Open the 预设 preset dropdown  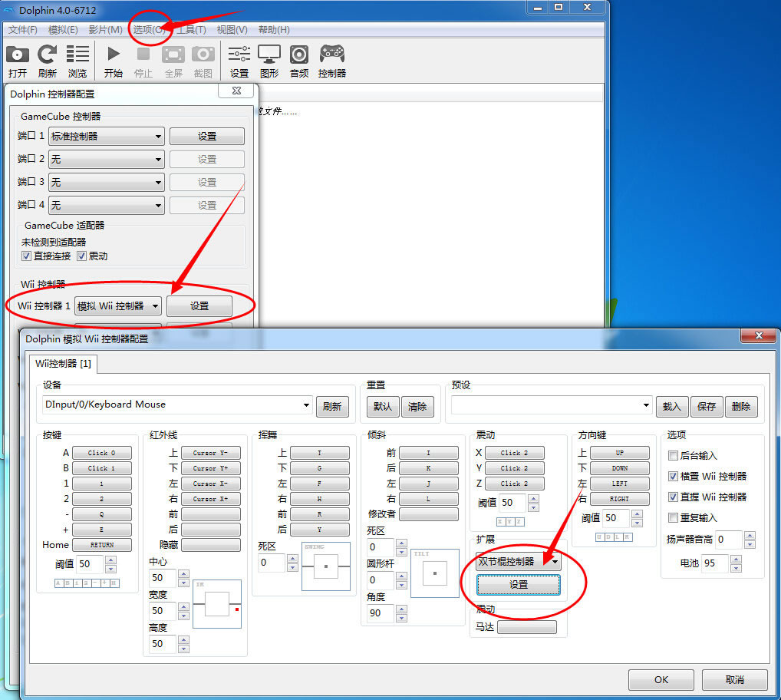pos(552,405)
